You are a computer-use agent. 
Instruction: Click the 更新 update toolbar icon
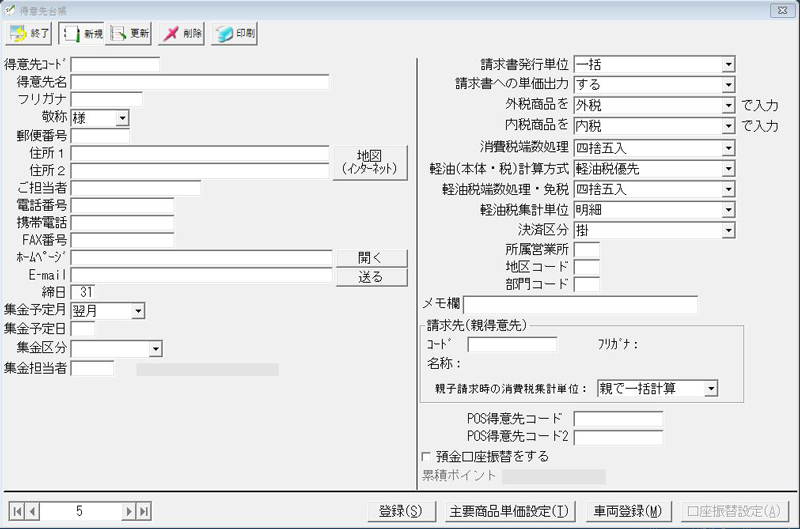point(130,34)
